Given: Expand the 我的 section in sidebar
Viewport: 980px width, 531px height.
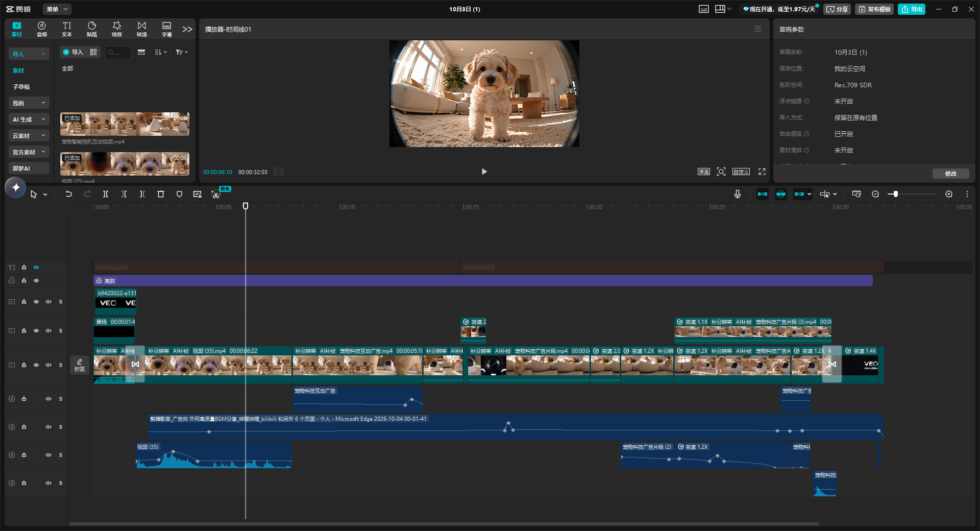Looking at the screenshot, I should pos(29,103).
